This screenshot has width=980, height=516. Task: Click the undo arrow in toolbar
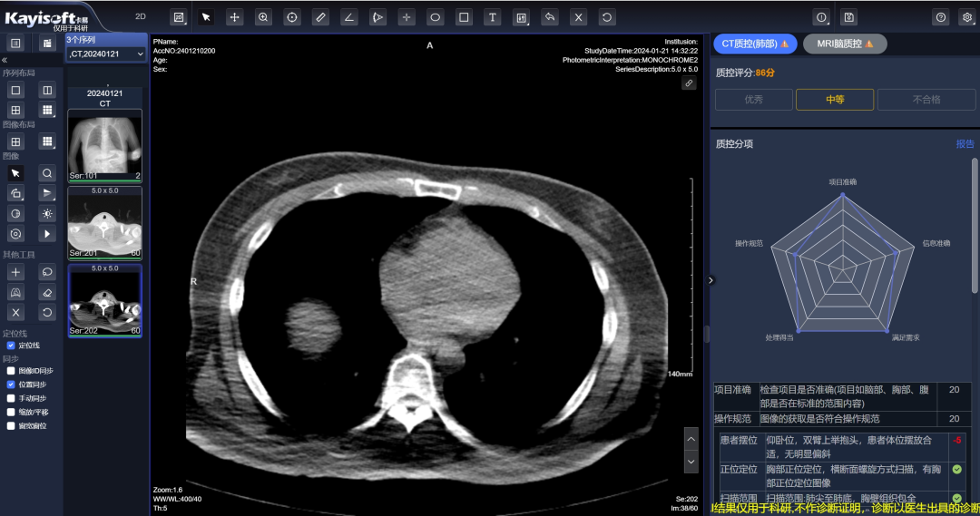[549, 17]
